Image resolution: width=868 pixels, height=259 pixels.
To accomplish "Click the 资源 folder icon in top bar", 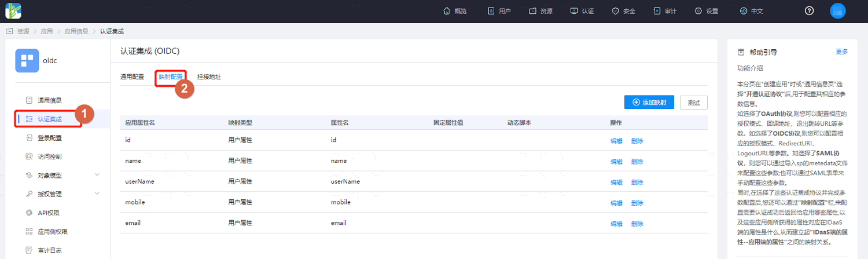I will tap(532, 11).
